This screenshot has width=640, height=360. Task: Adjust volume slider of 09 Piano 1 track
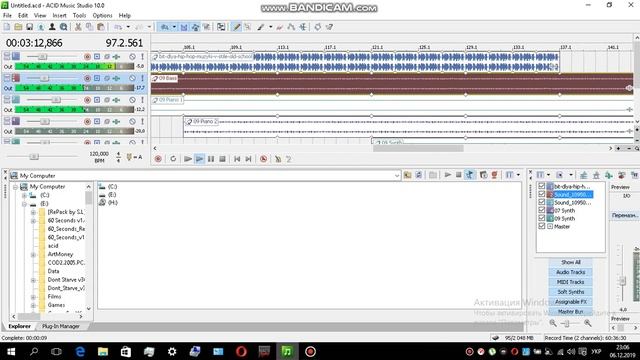(x=56, y=100)
